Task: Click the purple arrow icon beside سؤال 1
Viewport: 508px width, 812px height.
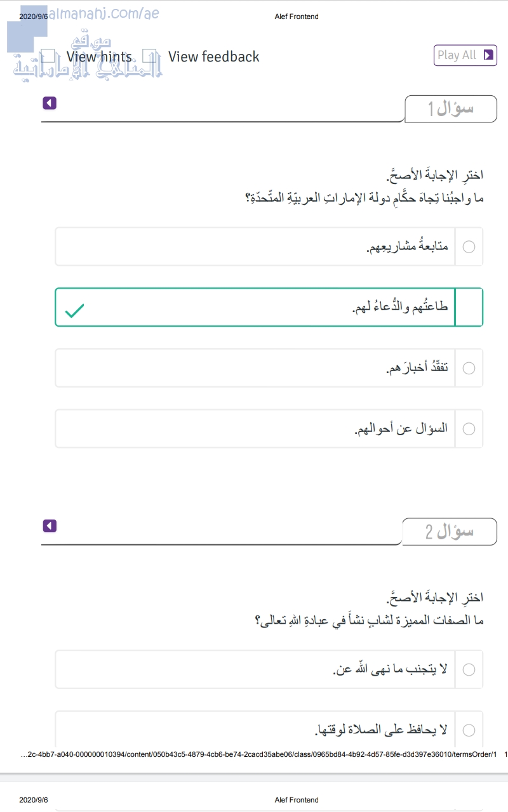Action: 50,103
